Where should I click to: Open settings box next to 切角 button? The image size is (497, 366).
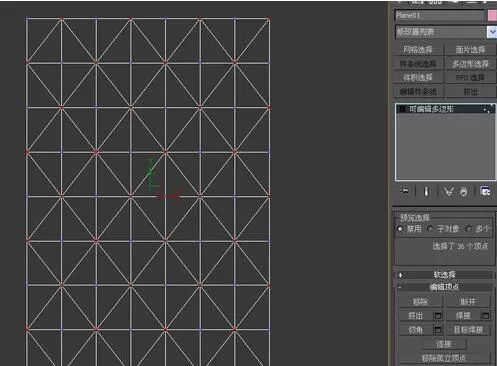click(x=438, y=330)
